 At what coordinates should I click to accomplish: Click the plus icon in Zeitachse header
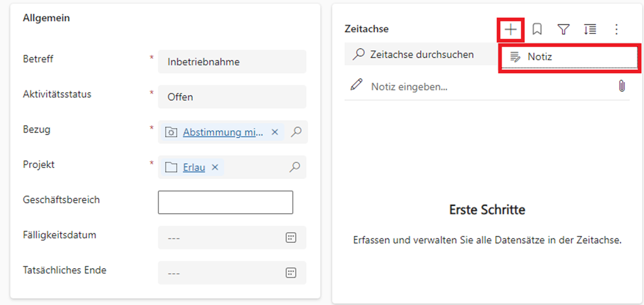pyautogui.click(x=511, y=29)
